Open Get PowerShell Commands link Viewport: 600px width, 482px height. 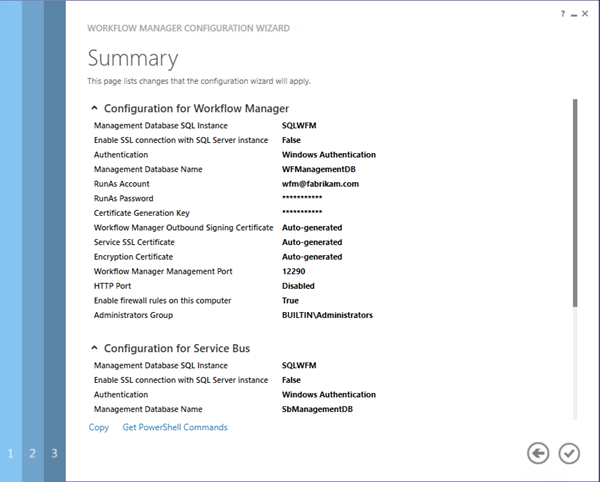click(x=175, y=427)
